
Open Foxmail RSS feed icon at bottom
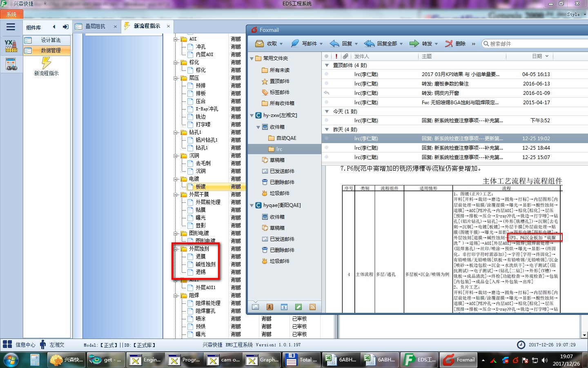[x=313, y=307]
